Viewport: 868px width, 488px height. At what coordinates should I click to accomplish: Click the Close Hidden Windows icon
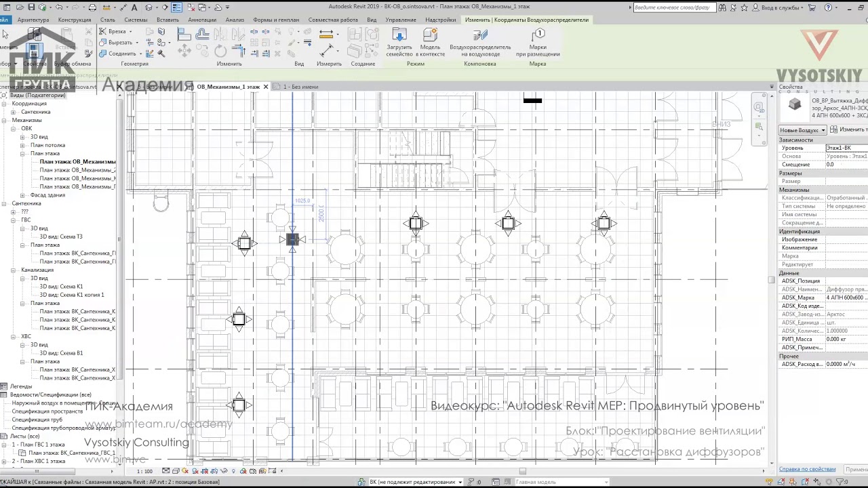(191, 7)
